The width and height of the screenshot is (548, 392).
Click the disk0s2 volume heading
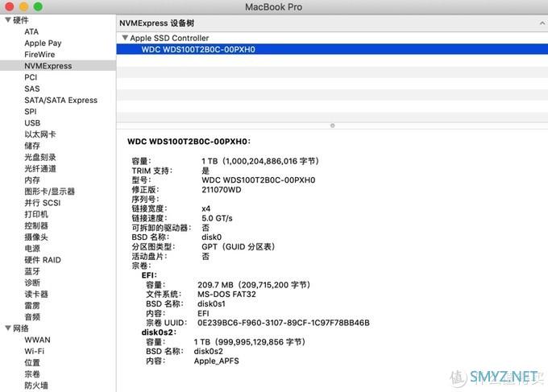click(159, 332)
